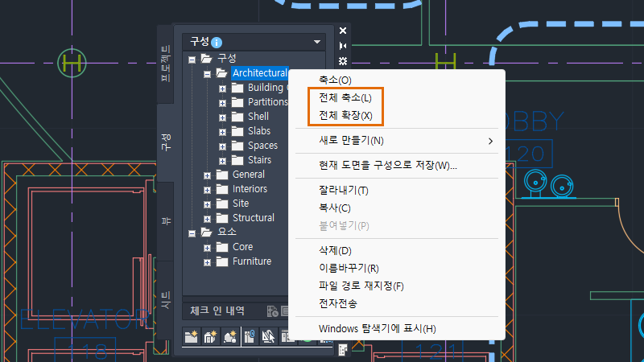Choose 복사(C) menu entry
Screen dimensions: 644x362
[x=334, y=208]
